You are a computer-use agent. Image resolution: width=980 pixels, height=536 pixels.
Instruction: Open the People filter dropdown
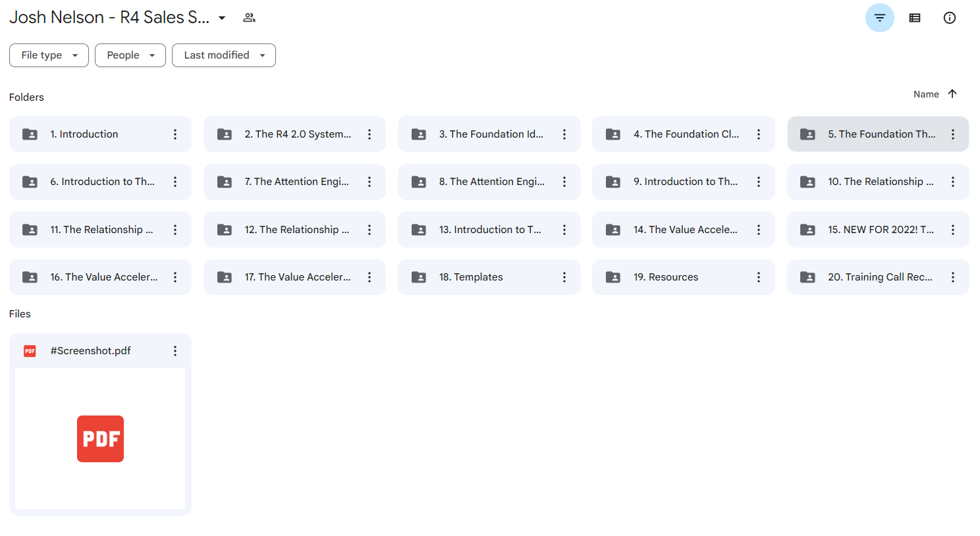point(130,55)
